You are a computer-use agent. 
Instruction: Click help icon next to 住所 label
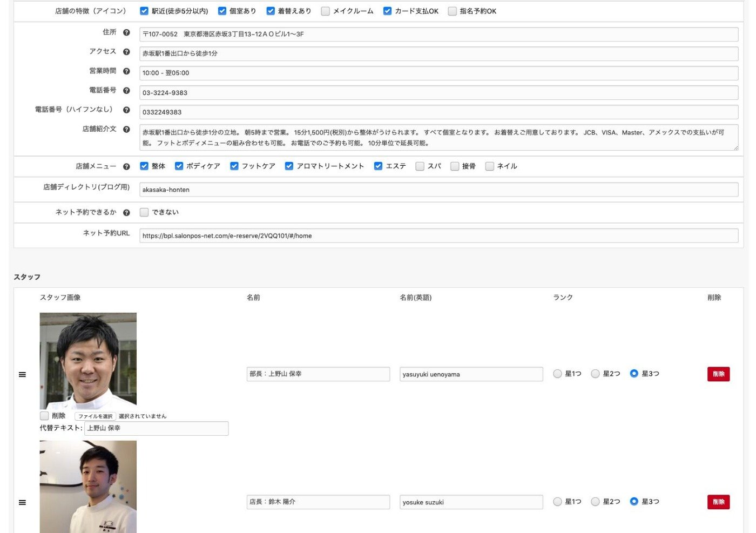pos(126,32)
